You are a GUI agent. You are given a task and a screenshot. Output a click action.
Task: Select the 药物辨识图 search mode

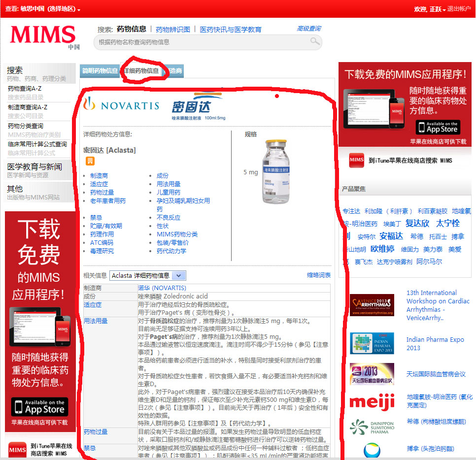[x=173, y=30]
